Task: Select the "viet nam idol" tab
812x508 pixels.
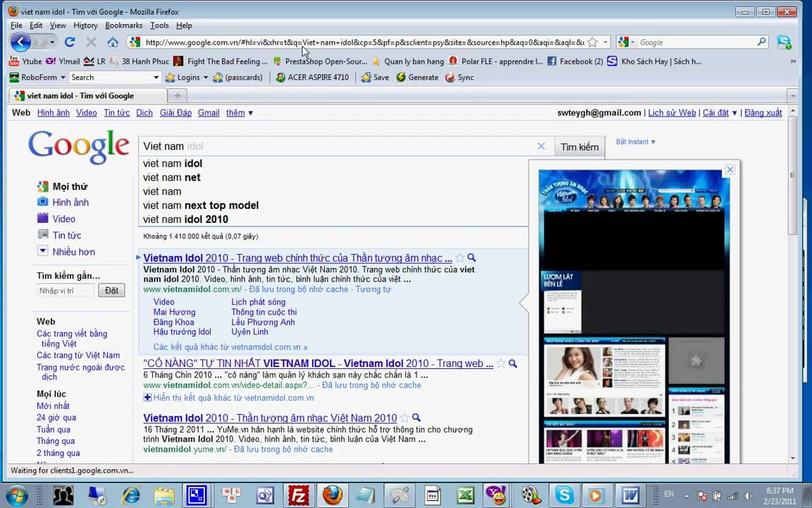Action: (87, 95)
